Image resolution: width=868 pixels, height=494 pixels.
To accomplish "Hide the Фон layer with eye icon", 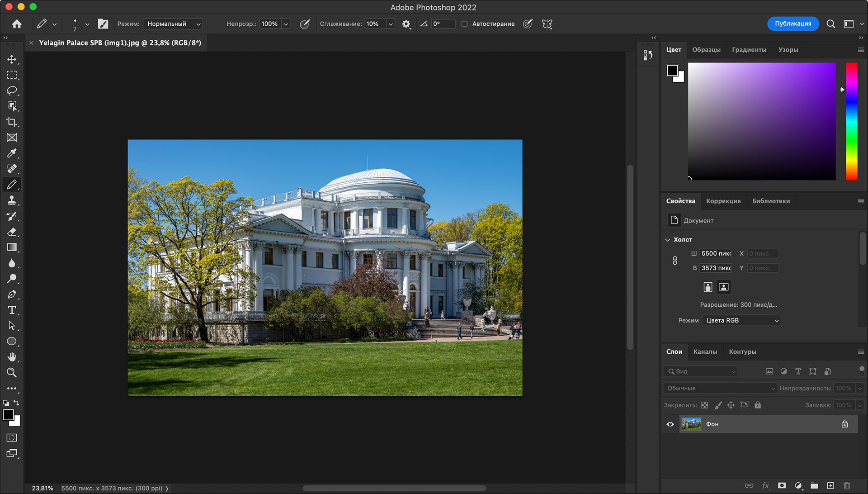I will click(670, 424).
